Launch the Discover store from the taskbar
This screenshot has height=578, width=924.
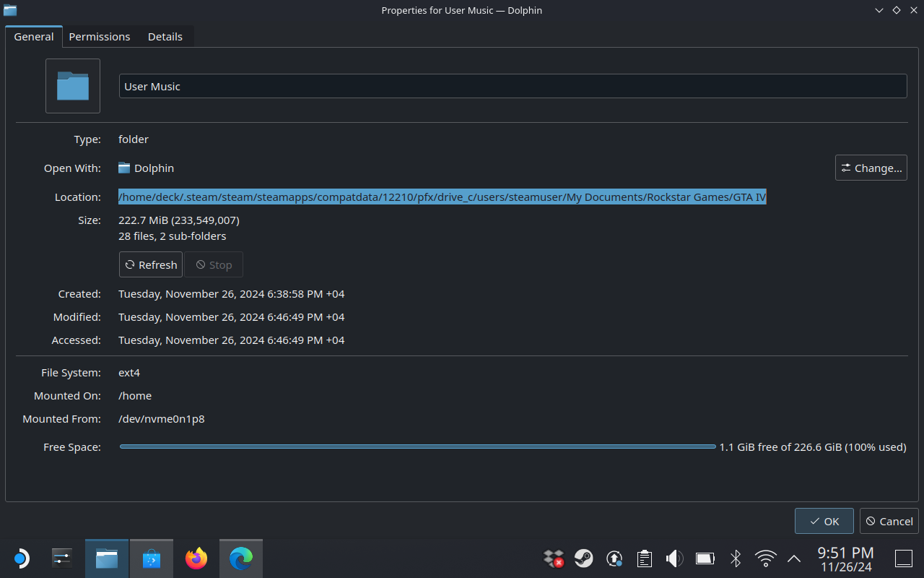[152, 558]
